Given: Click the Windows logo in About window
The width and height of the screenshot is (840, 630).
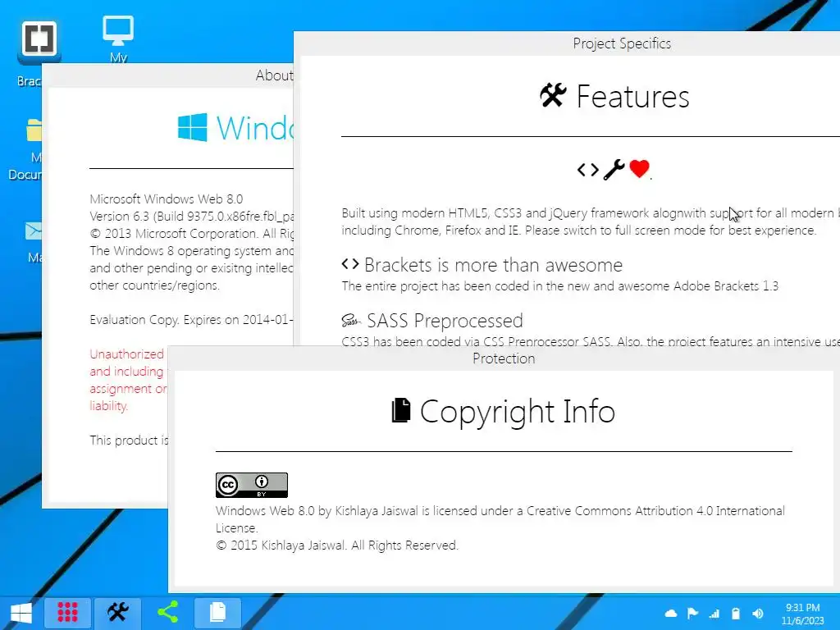Looking at the screenshot, I should (x=192, y=127).
